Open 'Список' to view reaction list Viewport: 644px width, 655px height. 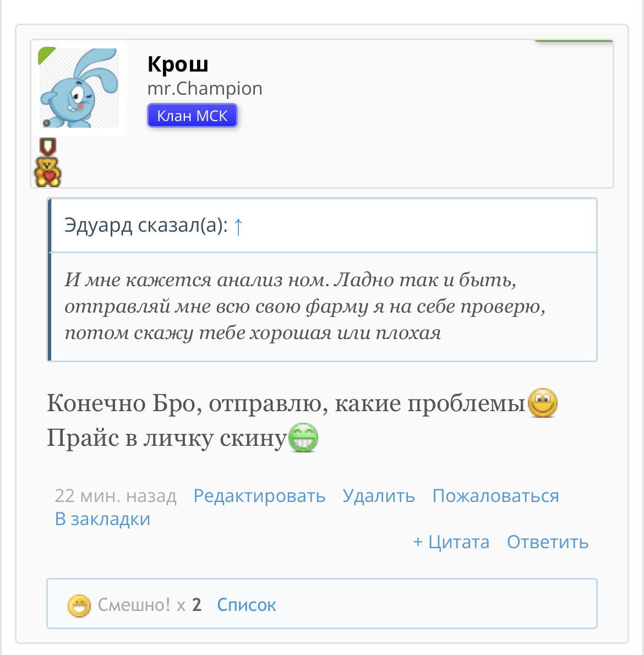[246, 604]
